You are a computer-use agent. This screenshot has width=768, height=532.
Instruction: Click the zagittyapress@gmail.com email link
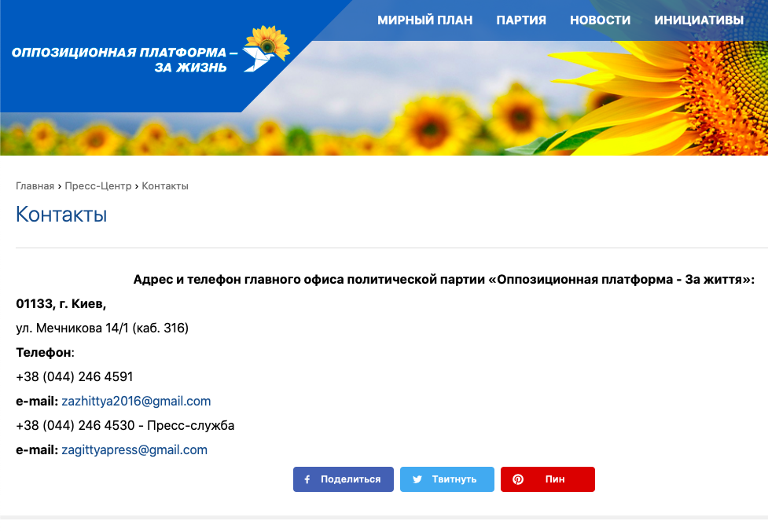(x=134, y=449)
